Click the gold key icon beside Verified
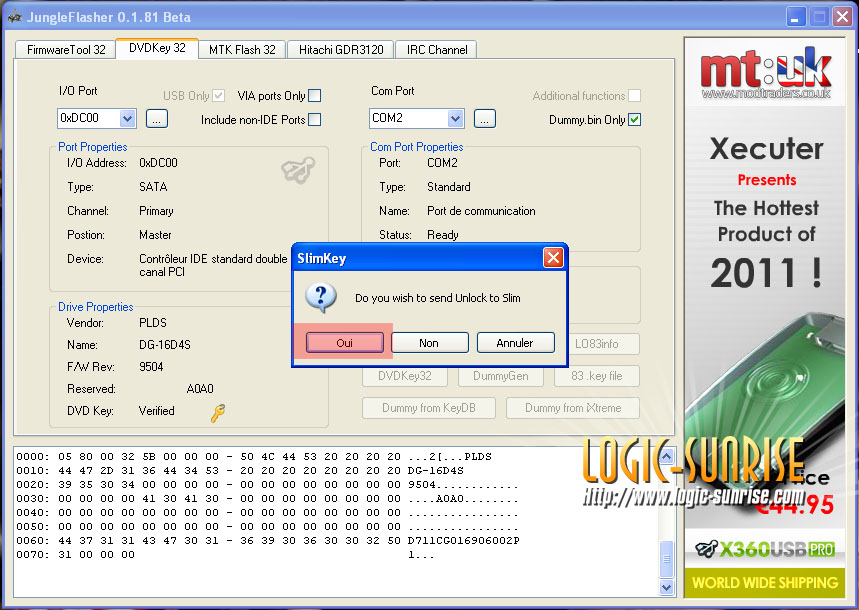This screenshot has width=859, height=610. click(217, 413)
